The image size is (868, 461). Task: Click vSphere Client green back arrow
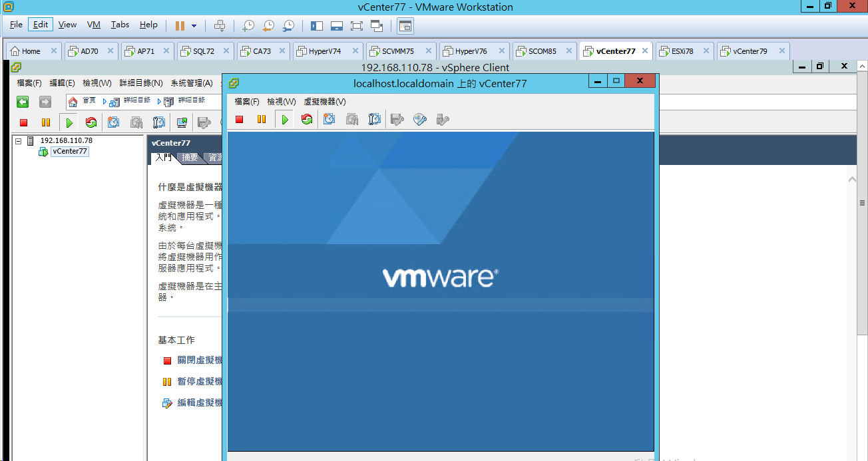click(23, 102)
